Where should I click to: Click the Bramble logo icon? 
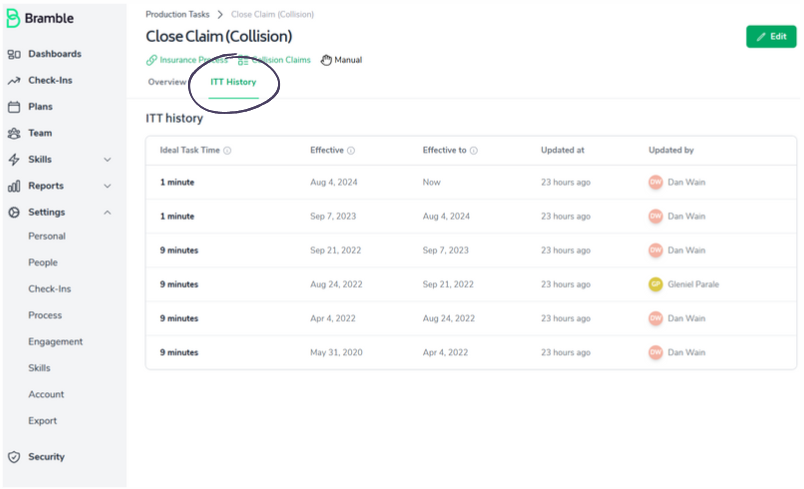point(14,19)
